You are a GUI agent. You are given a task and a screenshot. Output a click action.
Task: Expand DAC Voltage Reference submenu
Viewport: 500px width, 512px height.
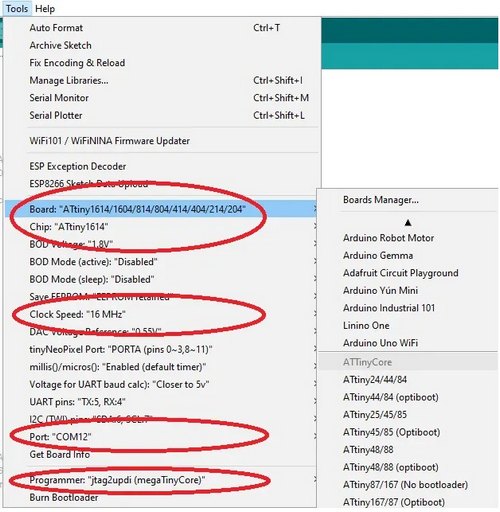point(162,332)
